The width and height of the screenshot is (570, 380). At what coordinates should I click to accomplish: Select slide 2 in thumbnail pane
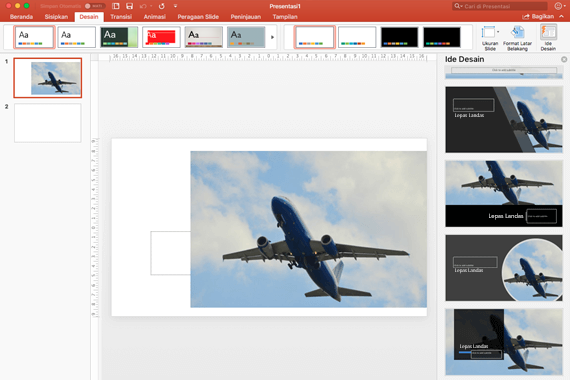[48, 123]
